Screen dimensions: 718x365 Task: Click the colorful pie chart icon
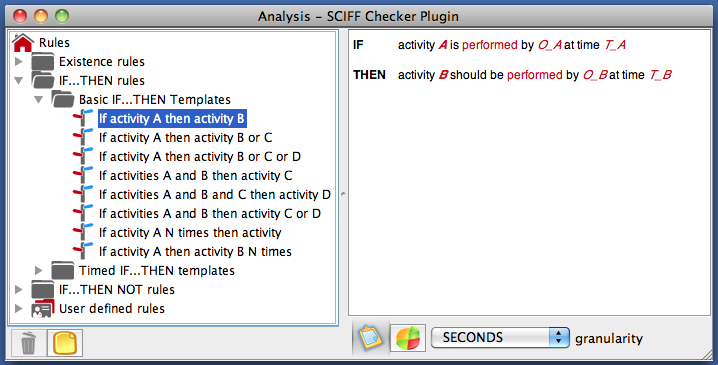408,338
